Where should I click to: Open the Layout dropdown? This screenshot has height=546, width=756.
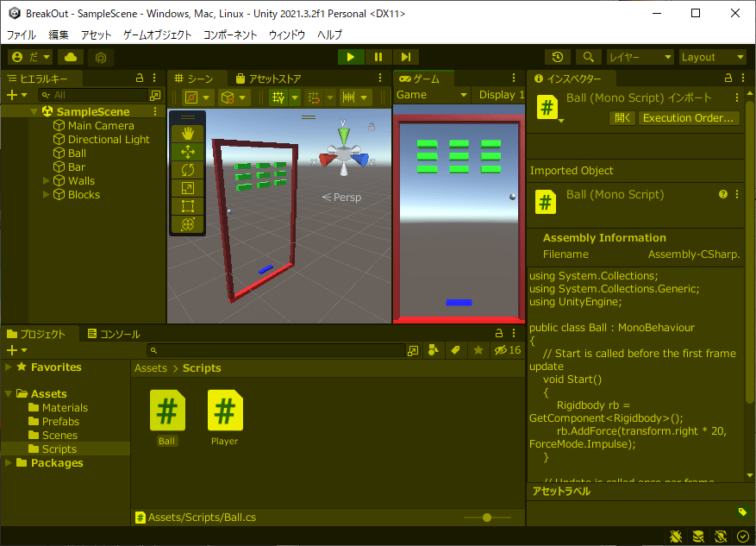coord(712,57)
